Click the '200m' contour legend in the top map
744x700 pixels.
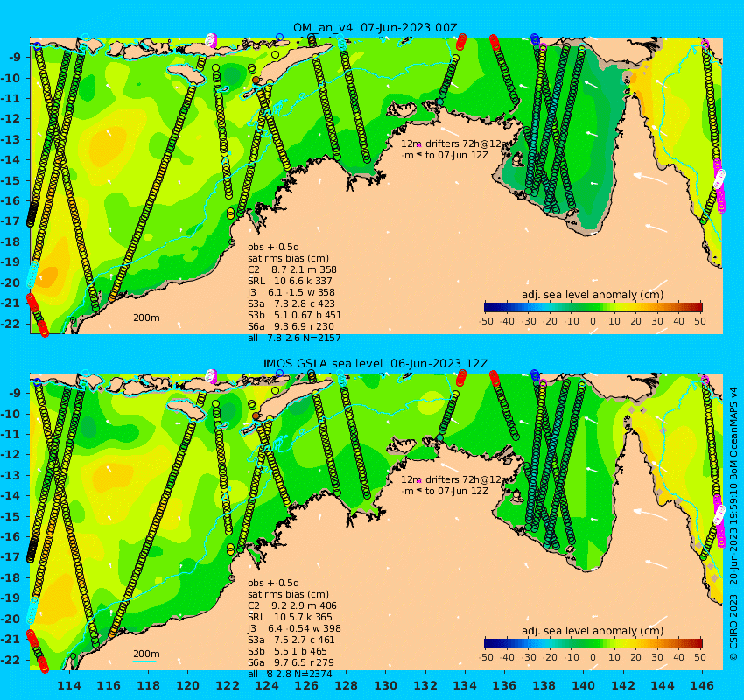click(145, 319)
